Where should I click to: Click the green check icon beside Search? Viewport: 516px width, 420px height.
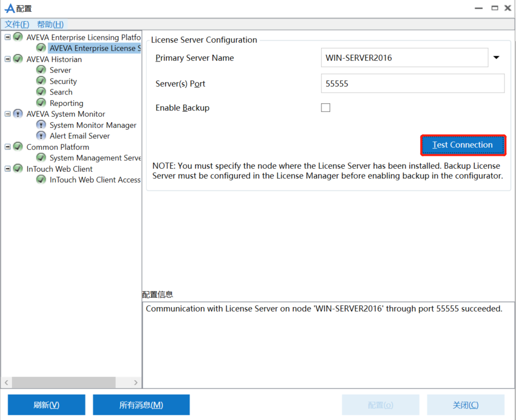point(41,92)
